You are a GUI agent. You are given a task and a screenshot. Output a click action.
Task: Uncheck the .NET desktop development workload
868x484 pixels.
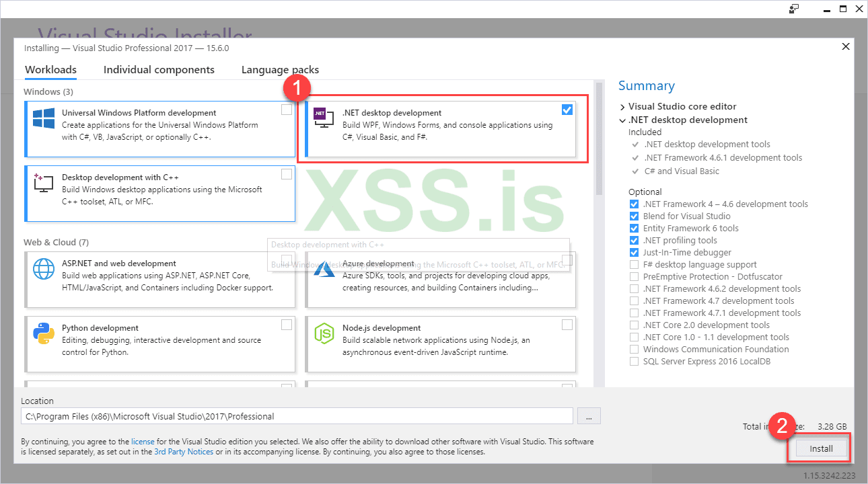click(567, 110)
